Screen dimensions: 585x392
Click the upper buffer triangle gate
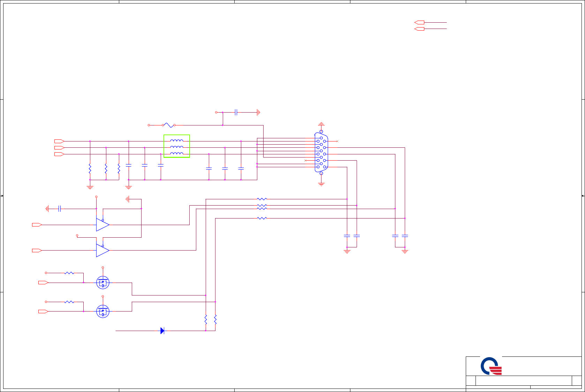(x=102, y=225)
